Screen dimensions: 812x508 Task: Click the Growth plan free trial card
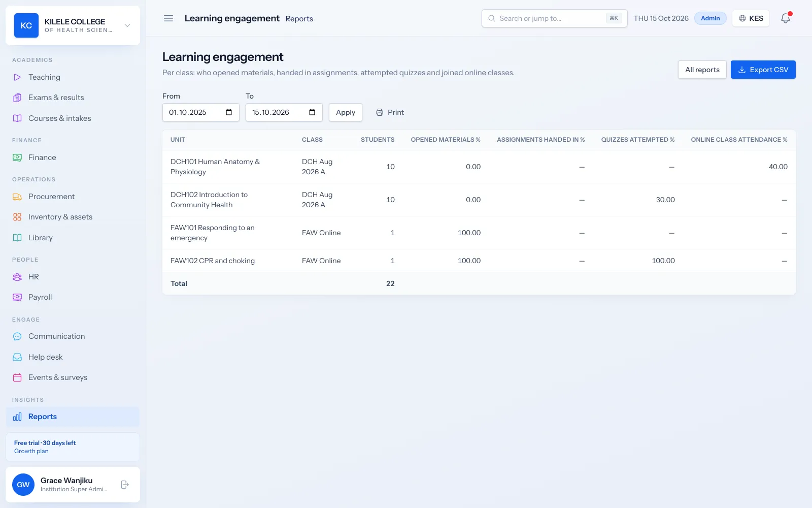[x=73, y=447]
